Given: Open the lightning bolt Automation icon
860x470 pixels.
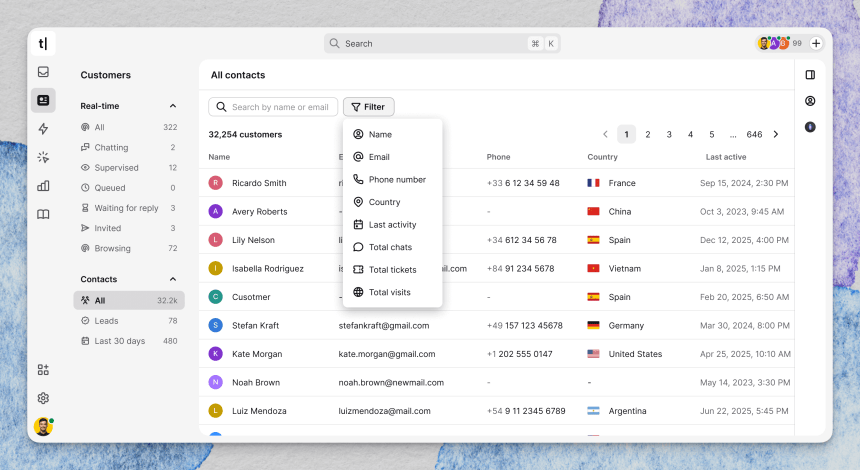Looking at the screenshot, I should coord(43,129).
